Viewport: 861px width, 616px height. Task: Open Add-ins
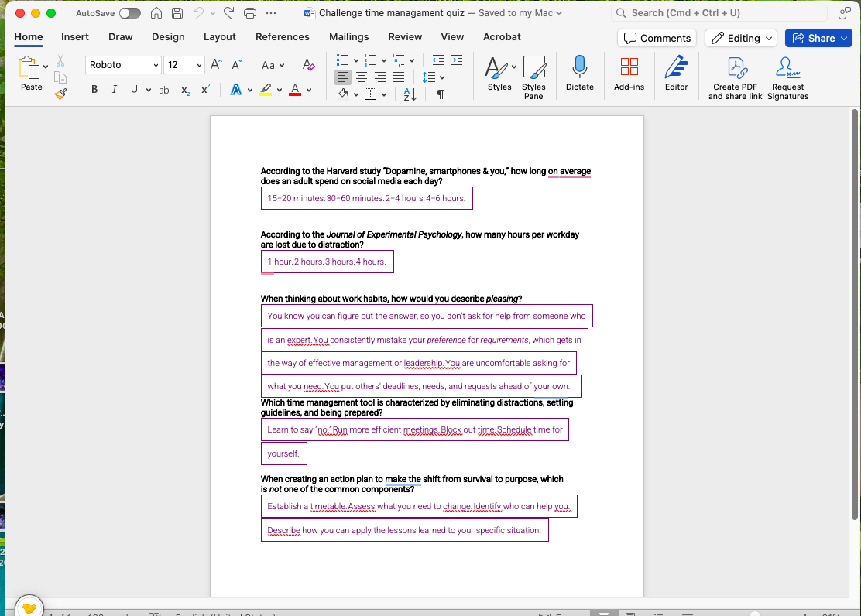click(629, 73)
